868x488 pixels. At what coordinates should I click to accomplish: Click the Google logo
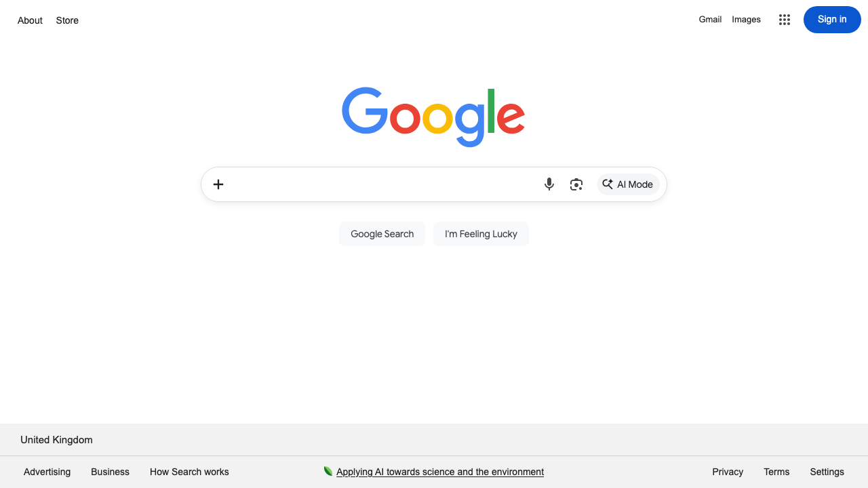[433, 117]
